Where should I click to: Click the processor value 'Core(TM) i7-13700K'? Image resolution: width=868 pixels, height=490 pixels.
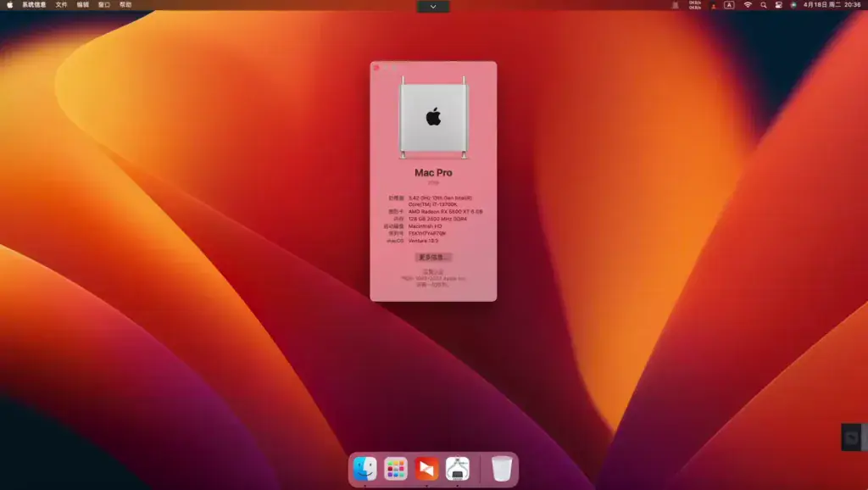pos(433,204)
